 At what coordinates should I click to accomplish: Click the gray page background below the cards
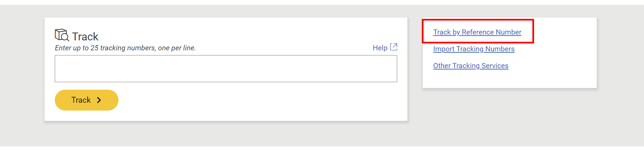click(322, 136)
